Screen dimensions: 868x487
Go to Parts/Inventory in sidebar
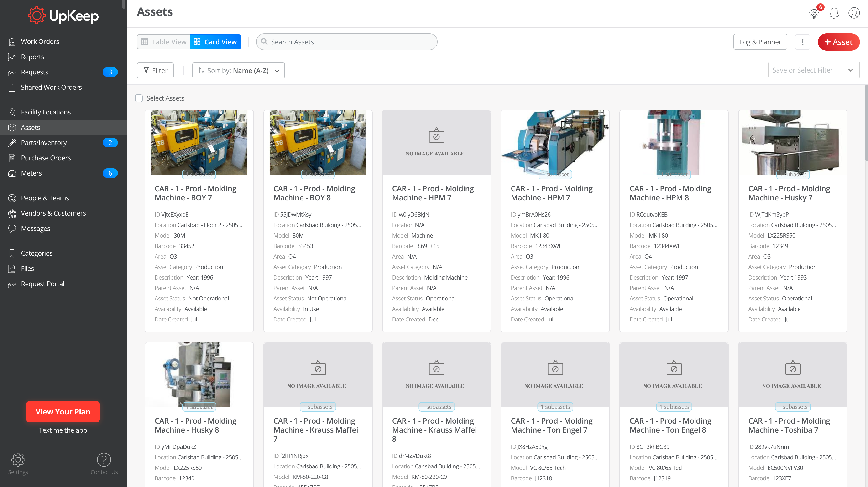pyautogui.click(x=44, y=143)
